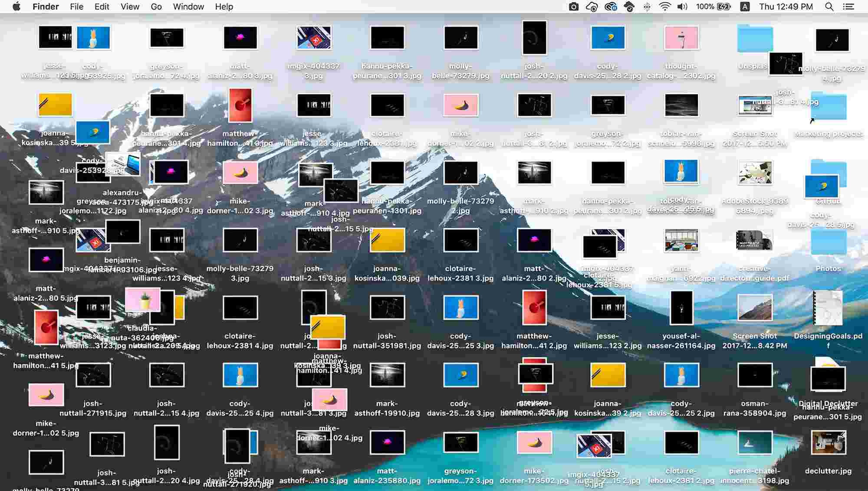Open Spotlight search magnifier
The width and height of the screenshot is (868, 491).
coord(829,7)
